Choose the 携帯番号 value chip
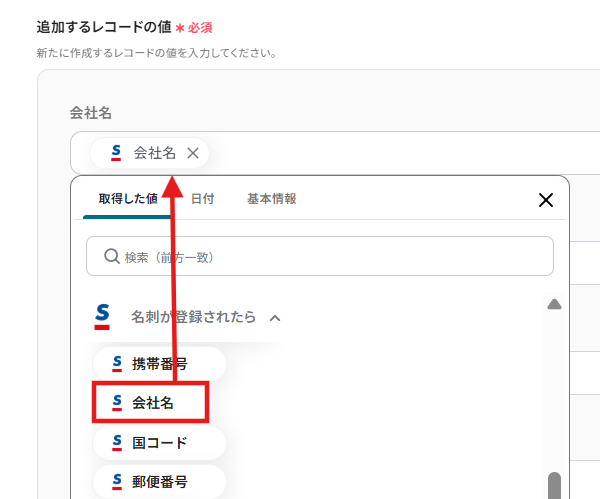 click(159, 364)
